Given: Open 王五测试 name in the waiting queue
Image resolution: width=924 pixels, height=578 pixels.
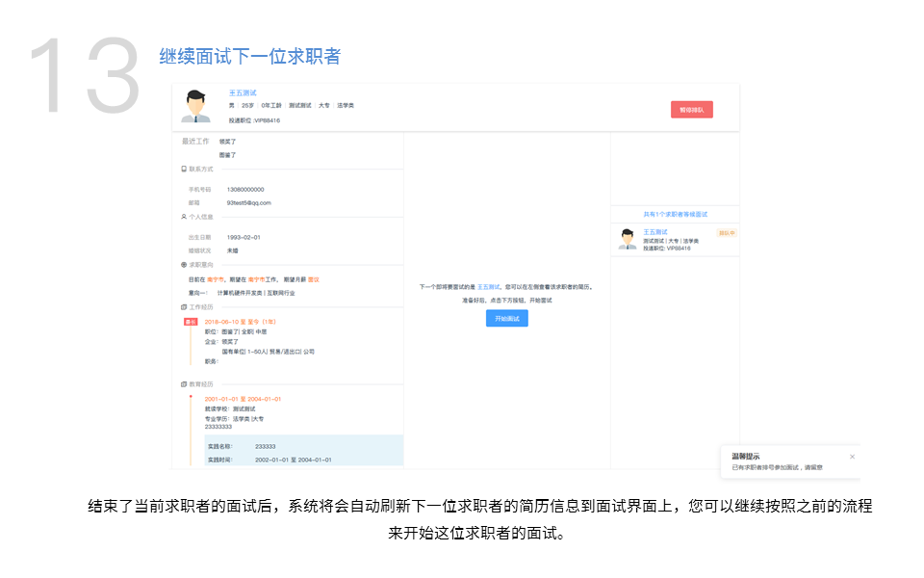Looking at the screenshot, I should pos(655,232).
